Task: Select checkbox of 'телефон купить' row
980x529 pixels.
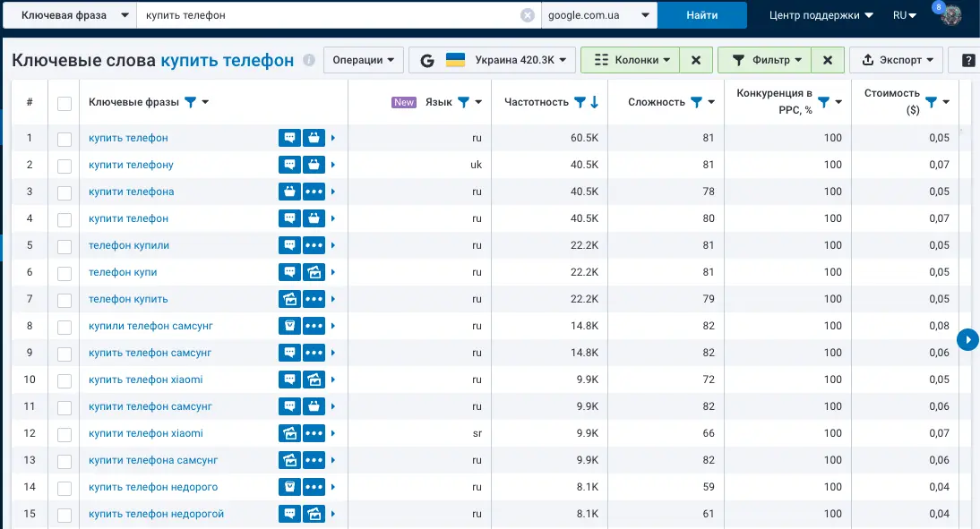Action: pos(64,301)
